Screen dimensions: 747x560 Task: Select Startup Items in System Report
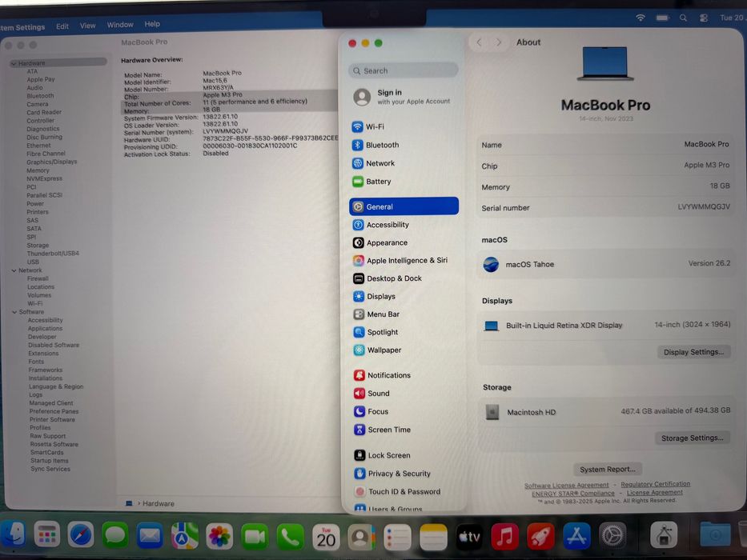point(50,461)
